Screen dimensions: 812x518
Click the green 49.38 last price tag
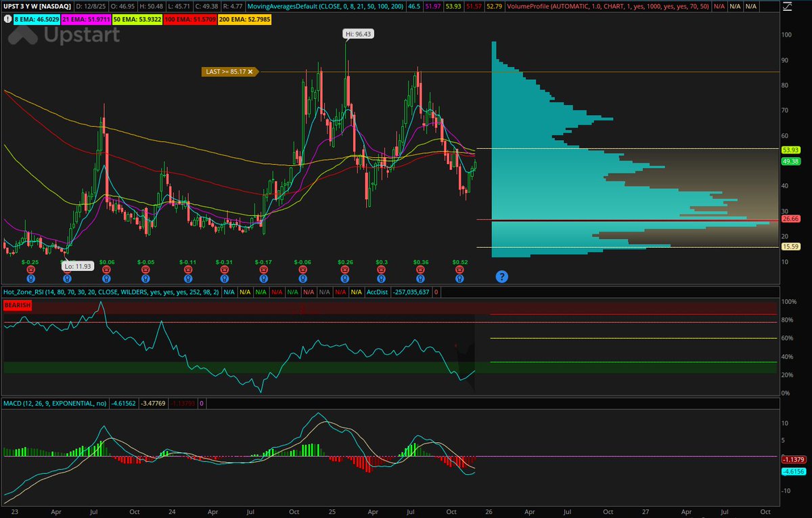click(790, 161)
